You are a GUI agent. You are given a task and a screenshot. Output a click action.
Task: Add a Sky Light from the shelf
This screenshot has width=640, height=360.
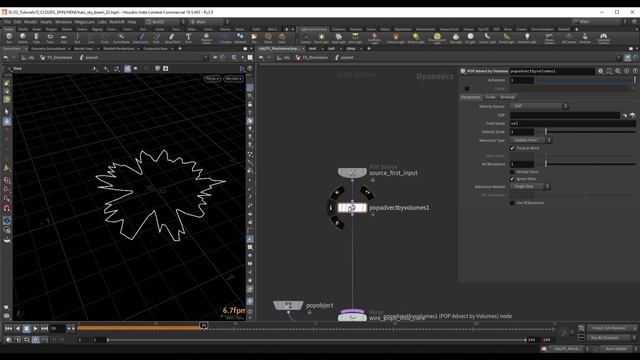456,38
